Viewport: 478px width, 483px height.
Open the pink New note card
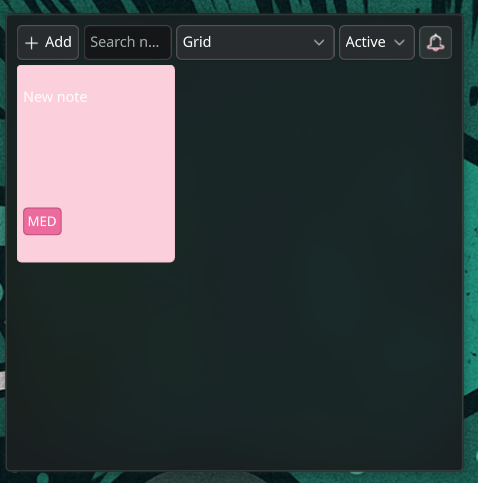pyautogui.click(x=96, y=164)
